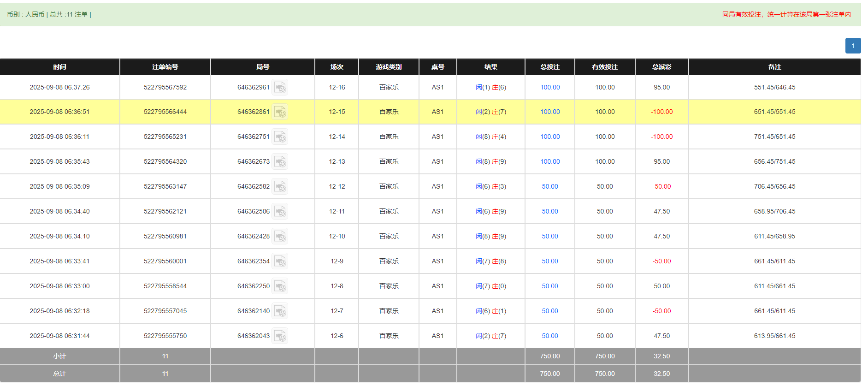Click result 闲(8) 庄(4) in session 12-14

pos(490,137)
